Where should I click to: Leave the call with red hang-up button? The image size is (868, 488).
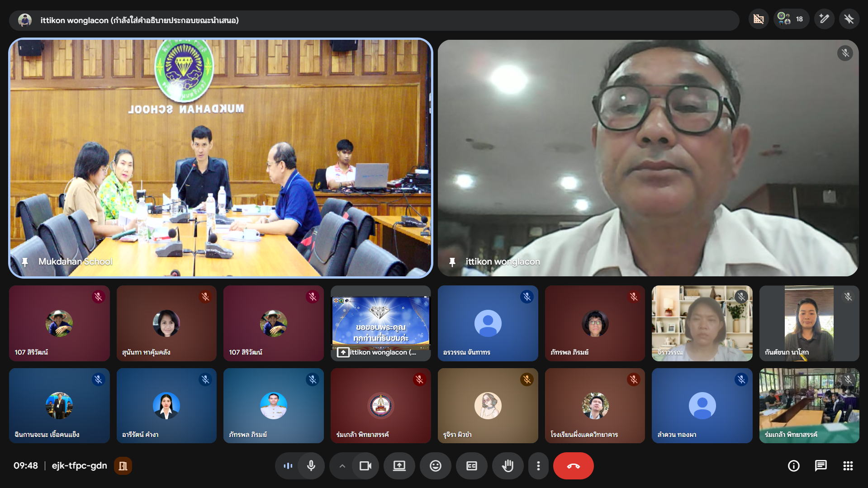[x=573, y=466]
